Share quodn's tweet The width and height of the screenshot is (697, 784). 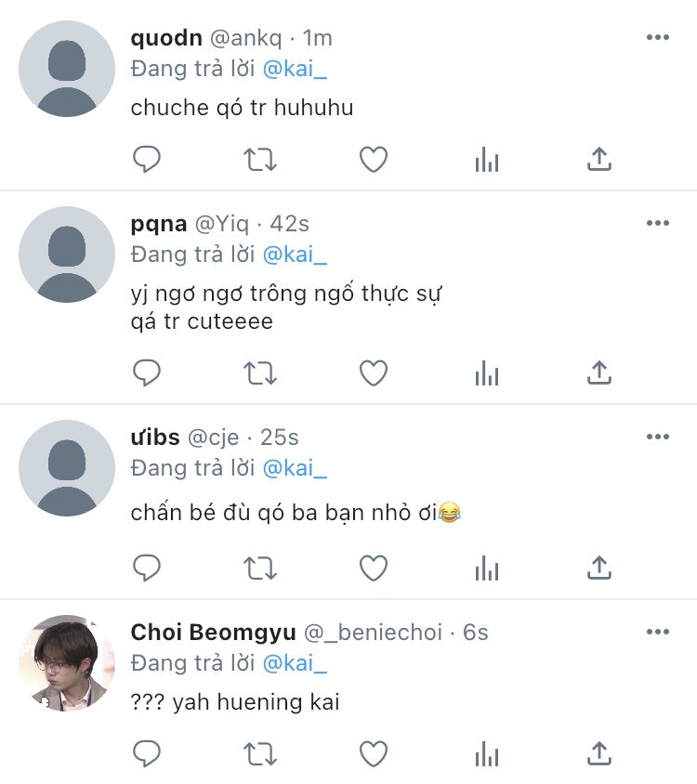click(599, 160)
